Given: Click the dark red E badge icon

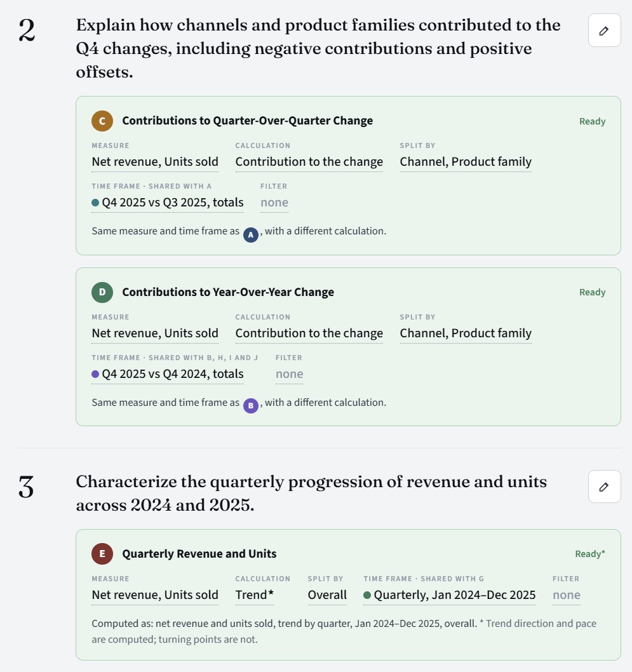Looking at the screenshot, I should coord(102,553).
